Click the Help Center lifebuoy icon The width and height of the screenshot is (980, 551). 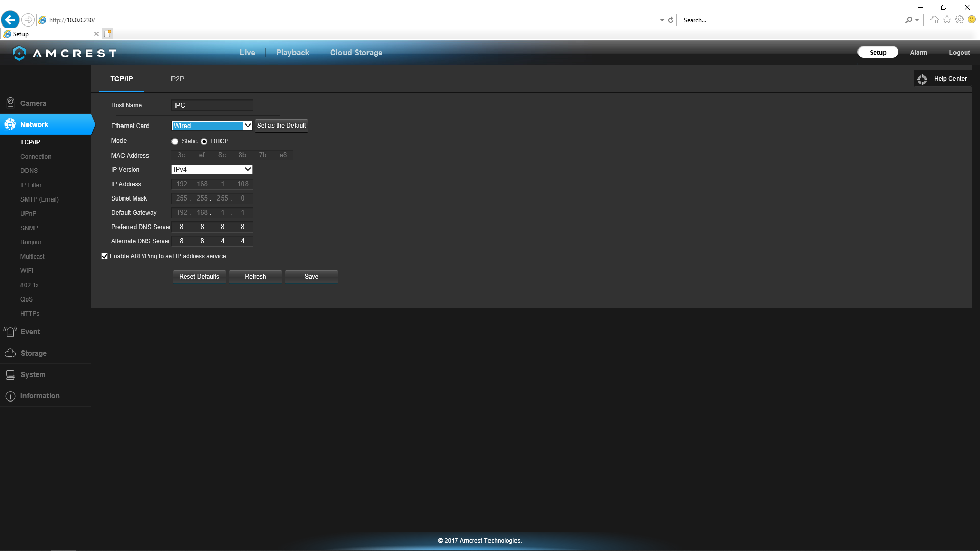[x=922, y=79]
